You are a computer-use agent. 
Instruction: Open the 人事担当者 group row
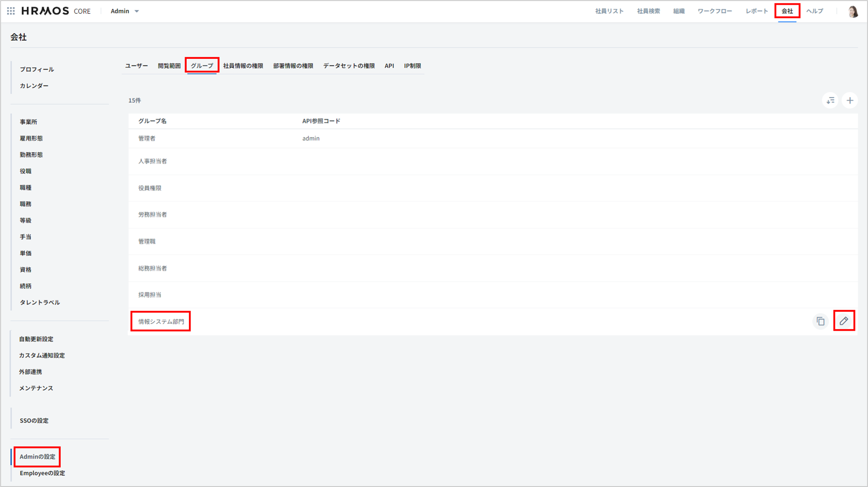(152, 161)
